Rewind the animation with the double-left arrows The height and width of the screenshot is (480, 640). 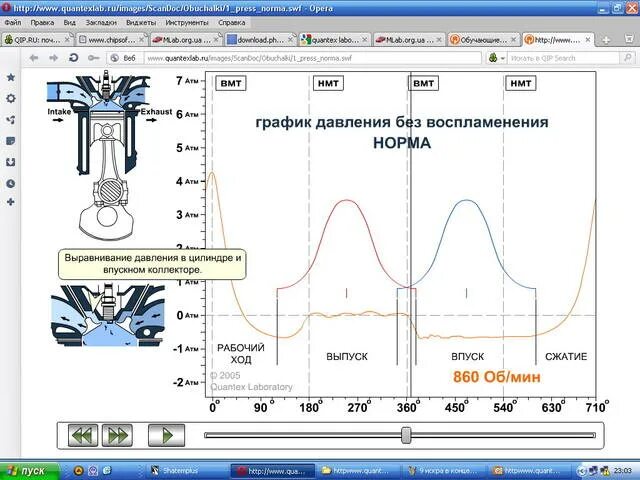click(83, 436)
